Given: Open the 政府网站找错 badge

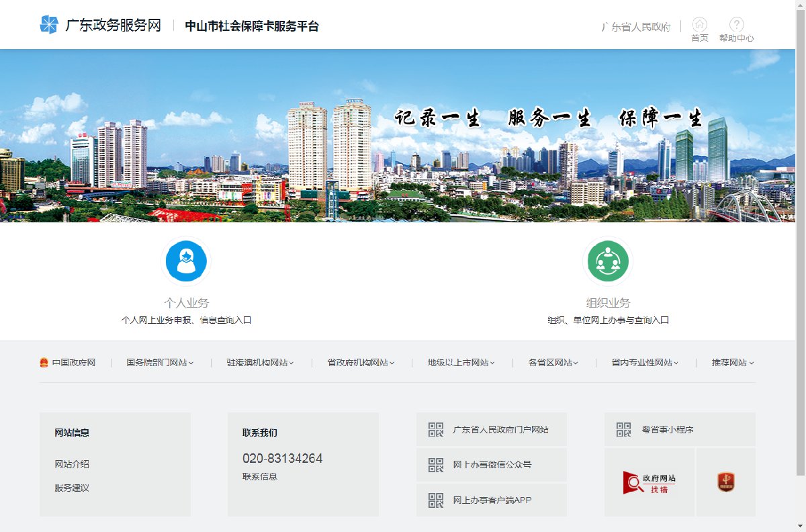Looking at the screenshot, I should (650, 482).
